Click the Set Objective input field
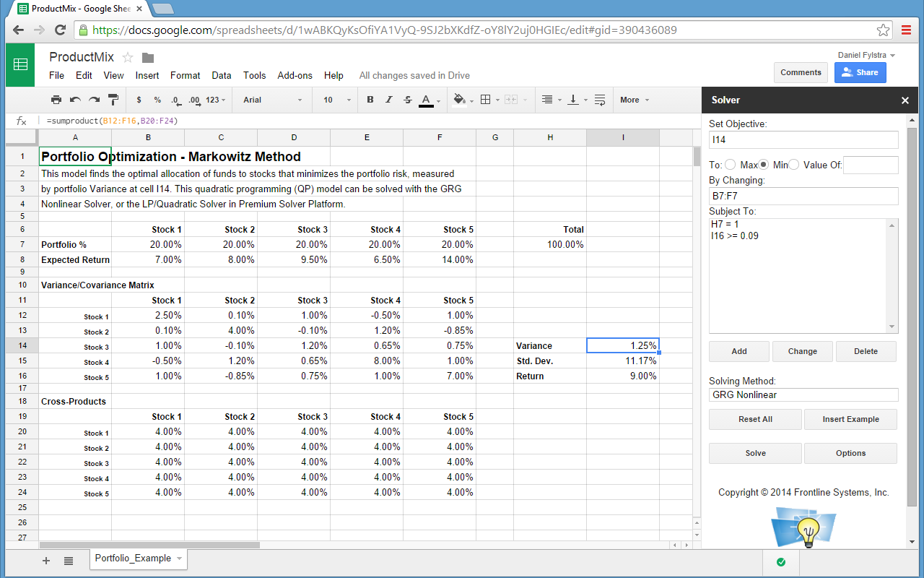The height and width of the screenshot is (578, 924). pos(803,139)
